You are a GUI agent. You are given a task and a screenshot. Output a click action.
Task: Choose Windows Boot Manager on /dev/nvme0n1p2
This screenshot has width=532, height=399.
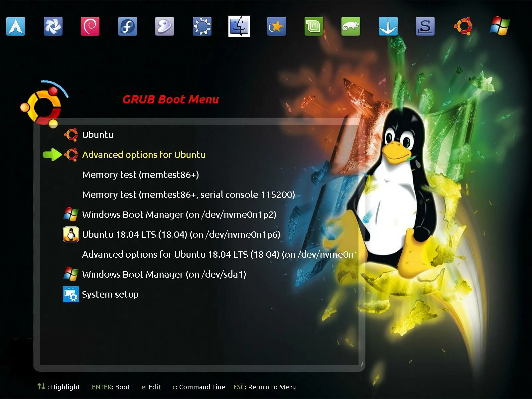(179, 214)
